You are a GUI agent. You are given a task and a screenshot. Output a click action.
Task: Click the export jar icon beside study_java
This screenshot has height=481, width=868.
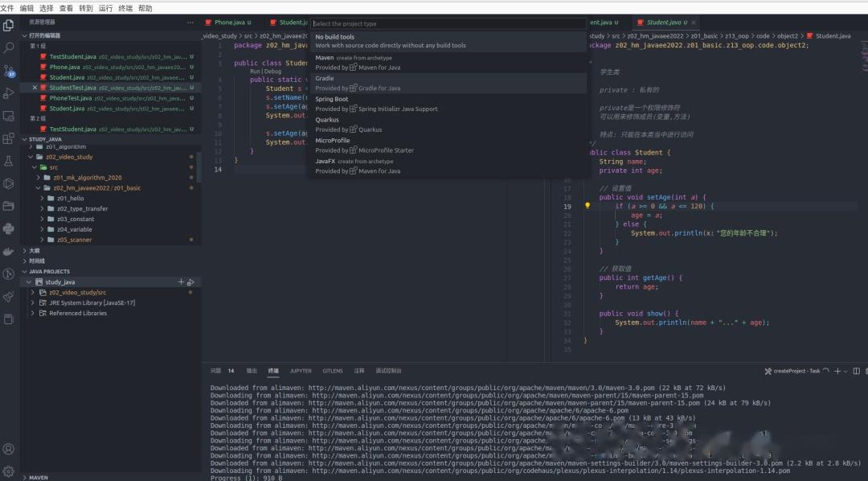click(190, 282)
